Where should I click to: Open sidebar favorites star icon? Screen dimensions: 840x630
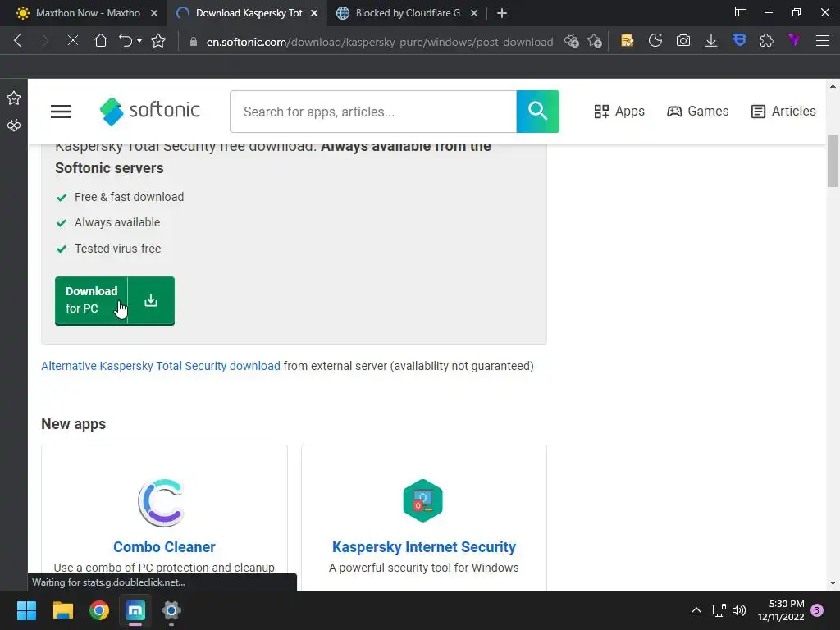[14, 98]
